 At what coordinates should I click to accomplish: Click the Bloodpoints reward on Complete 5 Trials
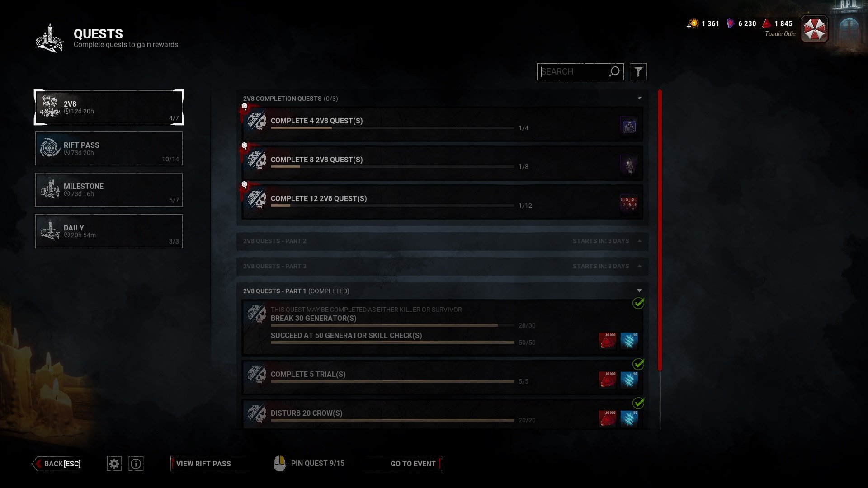coord(608,380)
